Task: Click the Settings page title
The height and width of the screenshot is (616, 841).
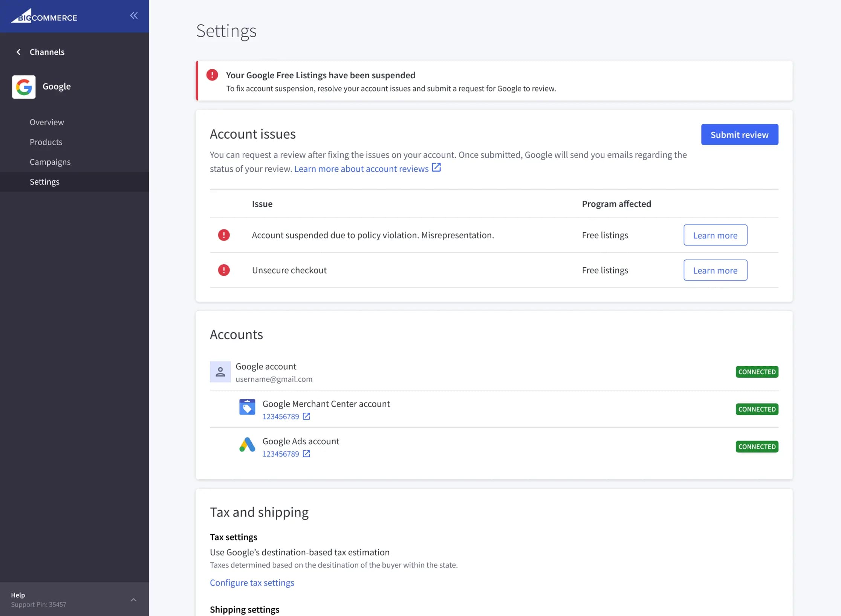Action: click(x=226, y=31)
